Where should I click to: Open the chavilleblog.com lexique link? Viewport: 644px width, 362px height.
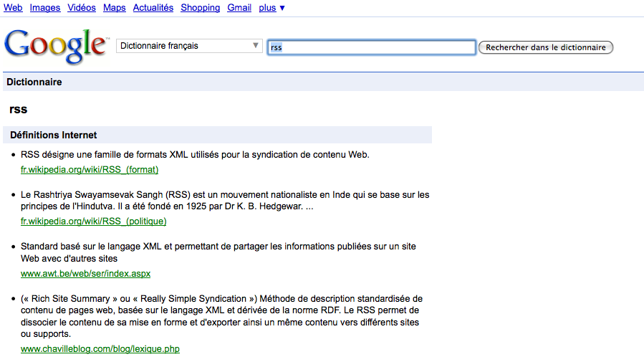coord(100,349)
